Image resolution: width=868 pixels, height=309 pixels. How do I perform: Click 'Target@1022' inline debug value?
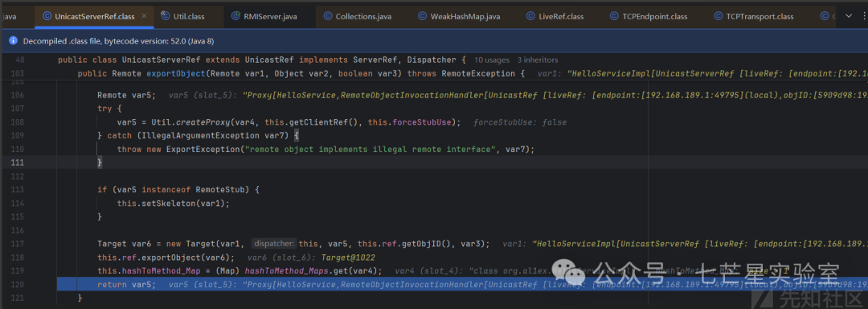pos(349,257)
